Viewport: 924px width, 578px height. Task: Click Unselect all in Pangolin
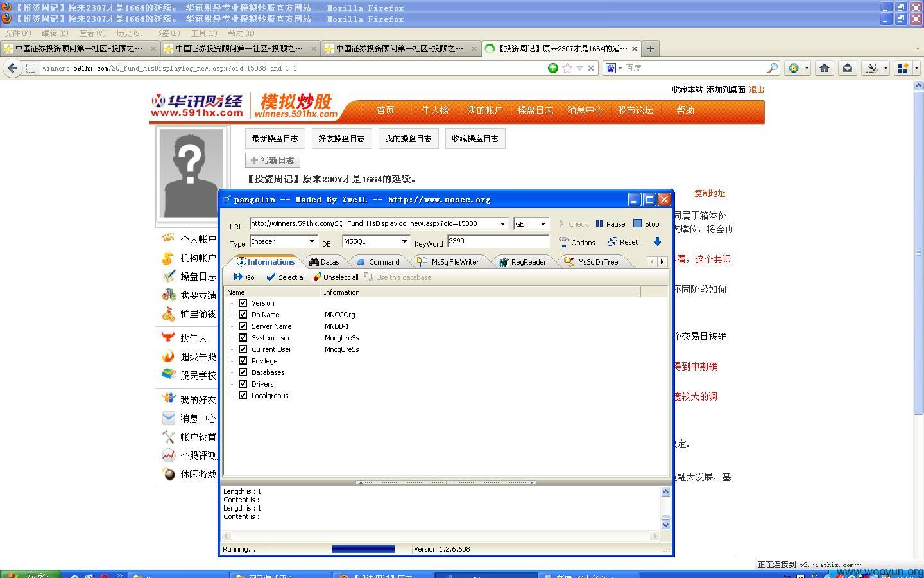pos(336,277)
